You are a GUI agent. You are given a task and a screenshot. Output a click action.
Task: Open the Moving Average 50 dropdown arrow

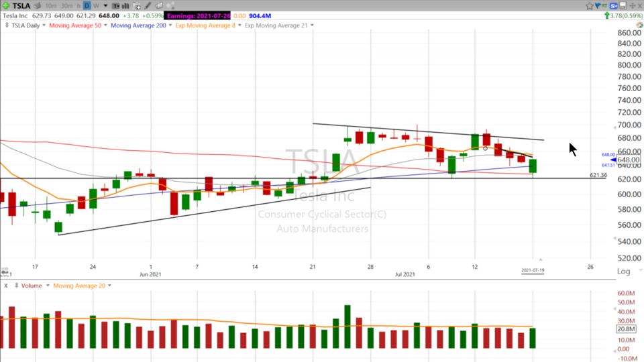click(x=105, y=25)
